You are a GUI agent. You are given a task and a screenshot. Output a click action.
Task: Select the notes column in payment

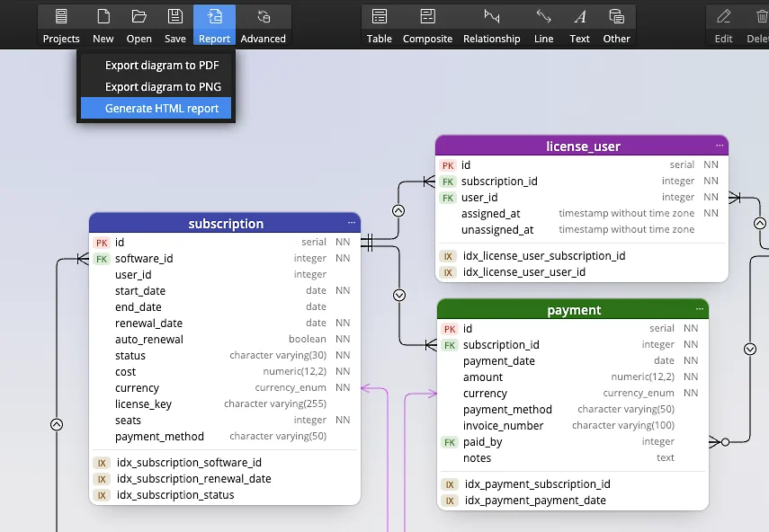[x=573, y=458]
